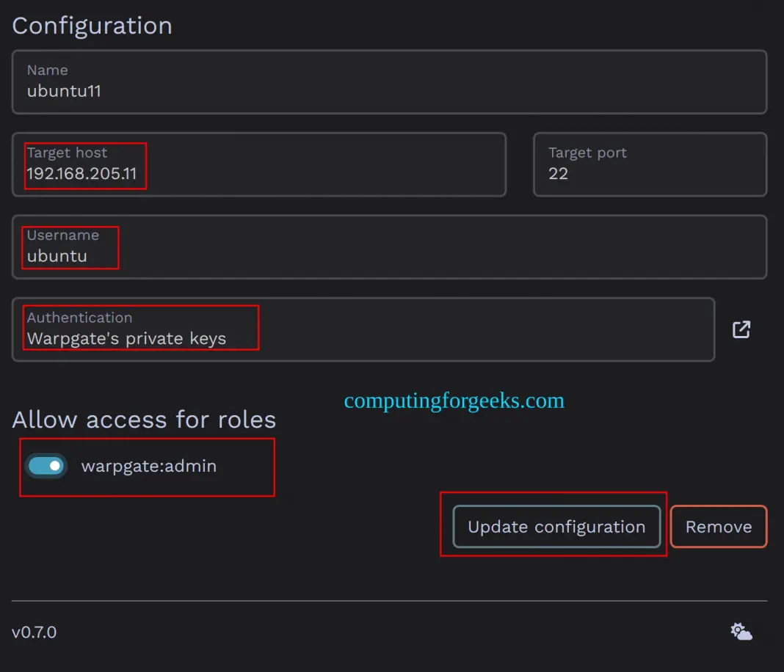Click the Name label above ubuntu11
The height and width of the screenshot is (672, 784).
click(x=47, y=70)
